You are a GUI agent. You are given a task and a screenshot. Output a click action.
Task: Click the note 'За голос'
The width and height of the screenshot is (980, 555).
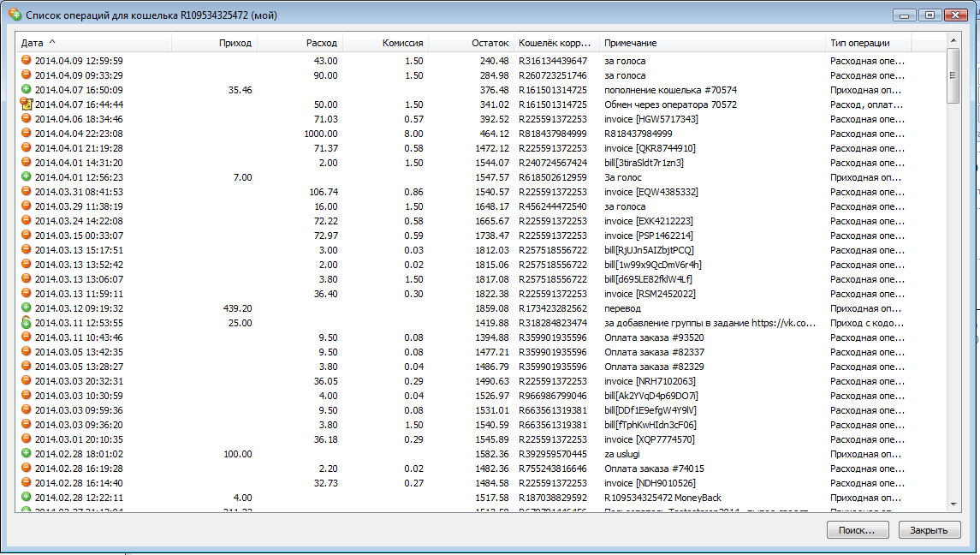622,177
